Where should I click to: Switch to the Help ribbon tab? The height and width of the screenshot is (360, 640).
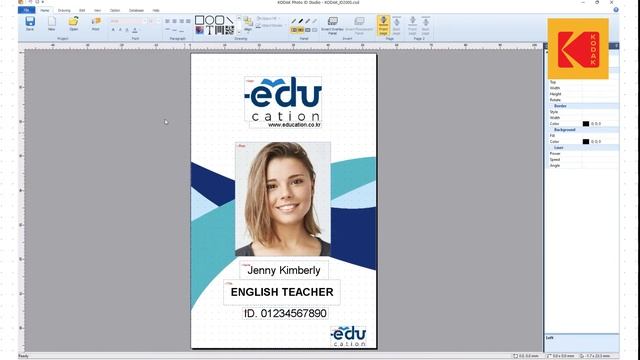(x=156, y=10)
